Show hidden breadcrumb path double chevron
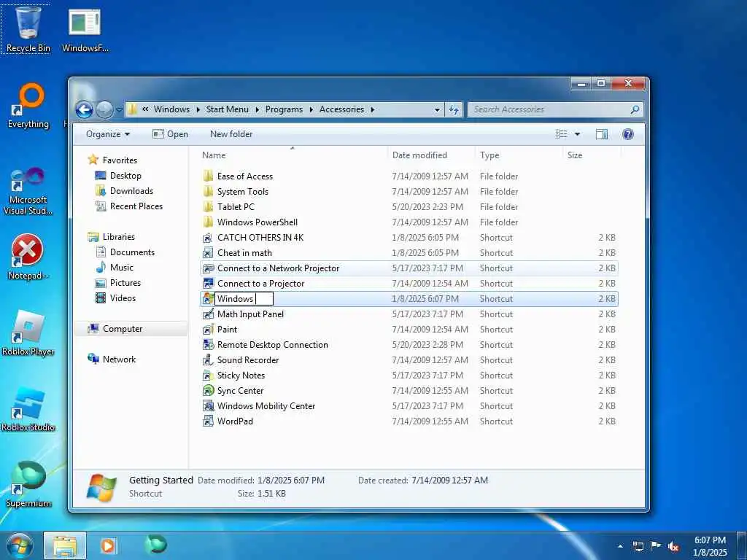 click(145, 109)
